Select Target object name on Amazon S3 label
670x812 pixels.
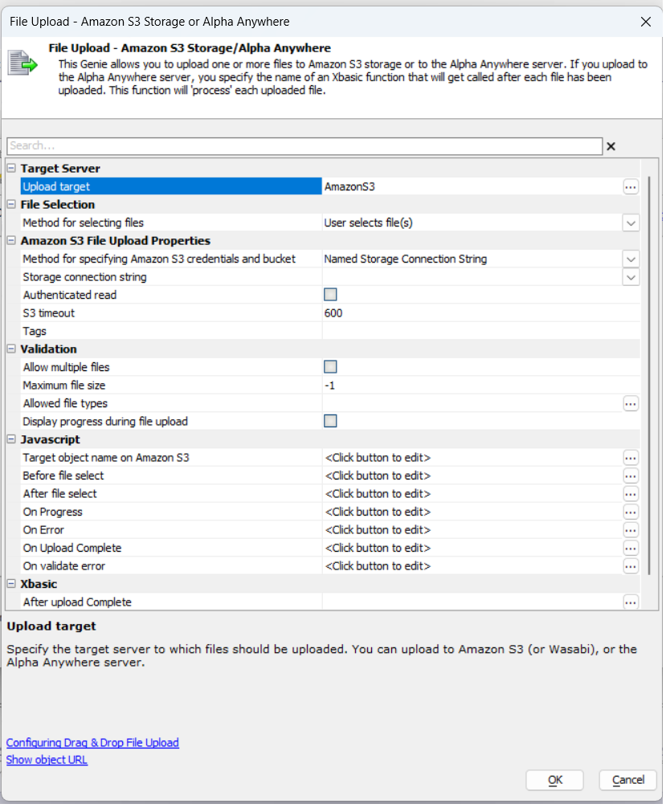coord(106,458)
